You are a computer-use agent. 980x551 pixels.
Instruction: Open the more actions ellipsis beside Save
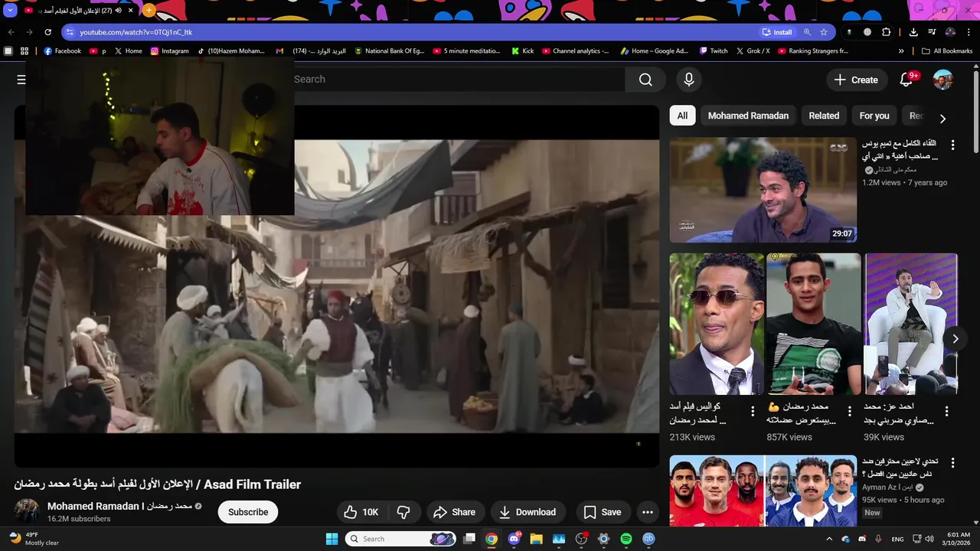click(x=648, y=512)
